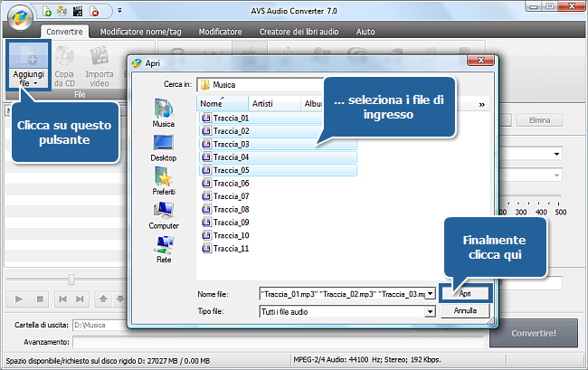Open the Modificatore tab
The height and width of the screenshot is (370, 588).
pos(220,32)
